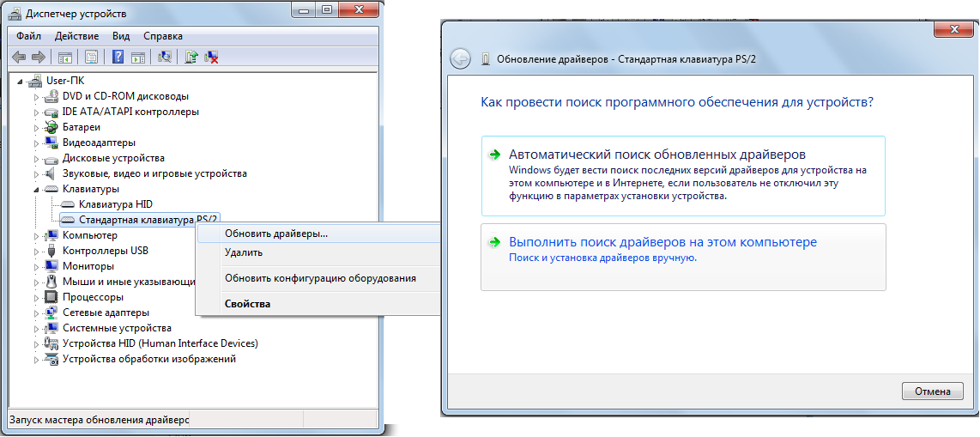The height and width of the screenshot is (437, 980).
Task: Open the Справка menu
Action: tap(162, 36)
